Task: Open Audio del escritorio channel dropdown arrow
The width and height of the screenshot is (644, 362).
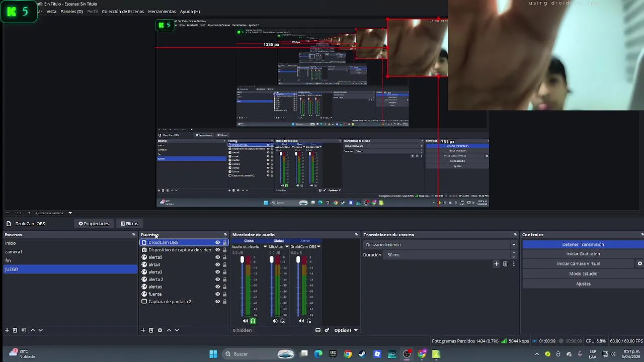Action: [x=265, y=247]
